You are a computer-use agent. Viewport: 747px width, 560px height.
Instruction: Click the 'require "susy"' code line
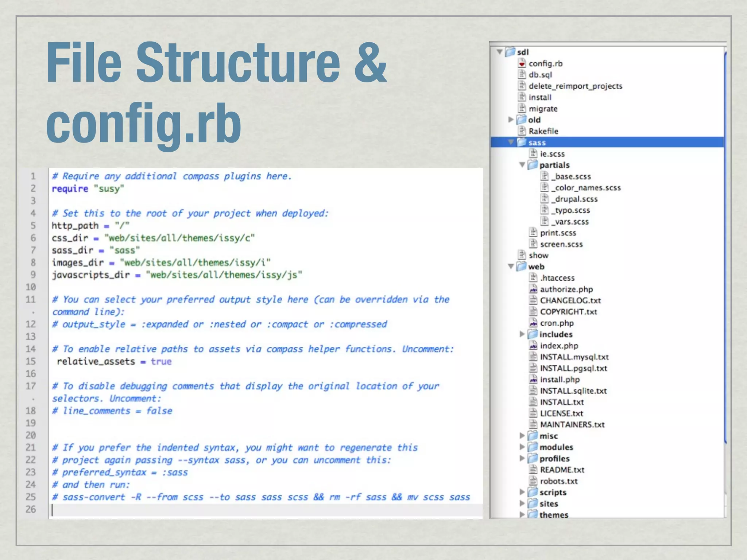tap(88, 189)
